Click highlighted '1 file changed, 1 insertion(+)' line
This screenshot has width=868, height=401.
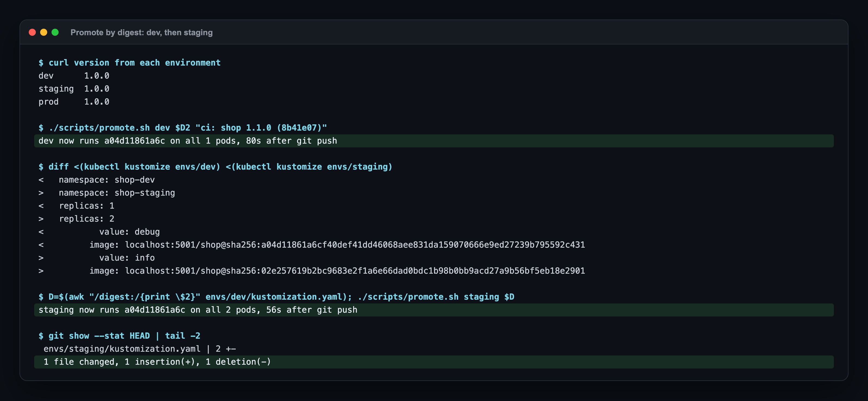coord(434,362)
